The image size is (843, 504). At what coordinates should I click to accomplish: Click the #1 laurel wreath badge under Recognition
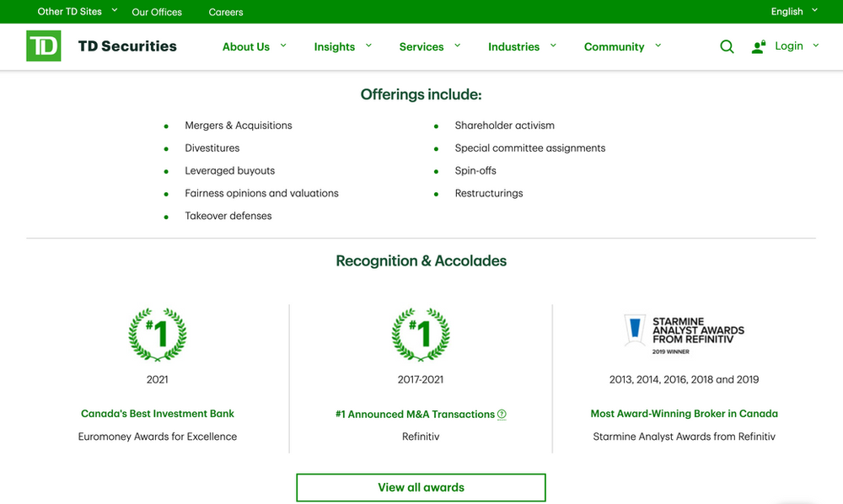pos(157,334)
